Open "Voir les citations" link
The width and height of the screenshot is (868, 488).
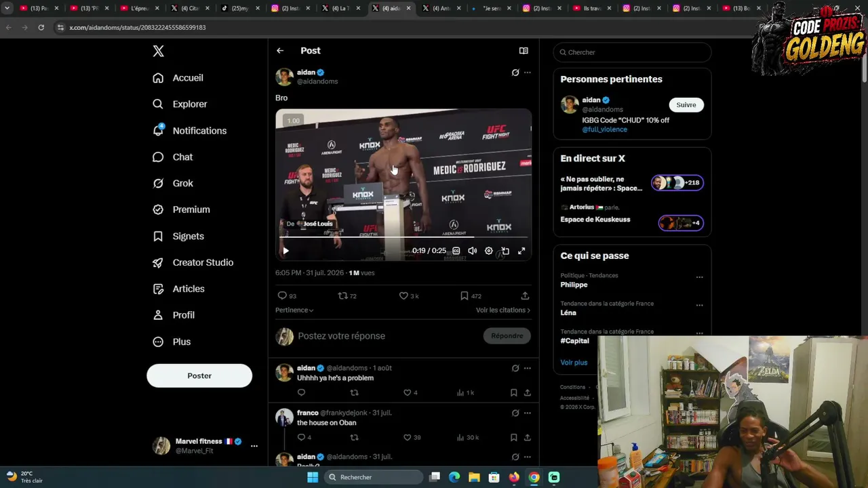(x=503, y=310)
